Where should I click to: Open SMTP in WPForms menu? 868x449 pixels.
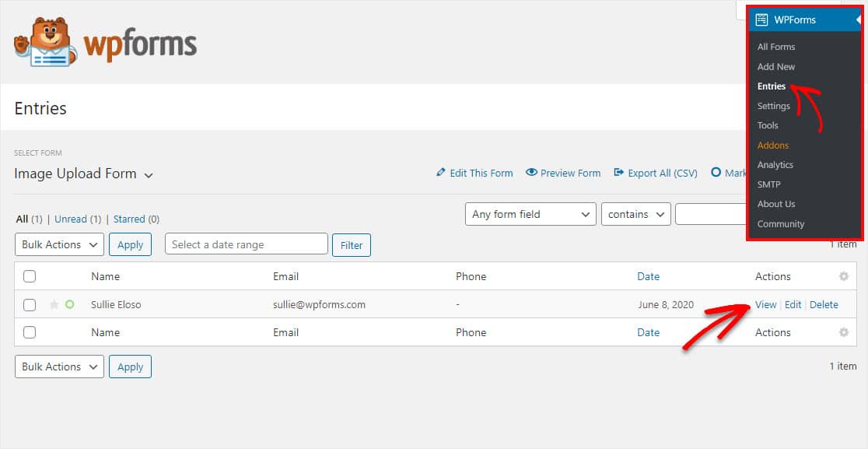pyautogui.click(x=768, y=184)
